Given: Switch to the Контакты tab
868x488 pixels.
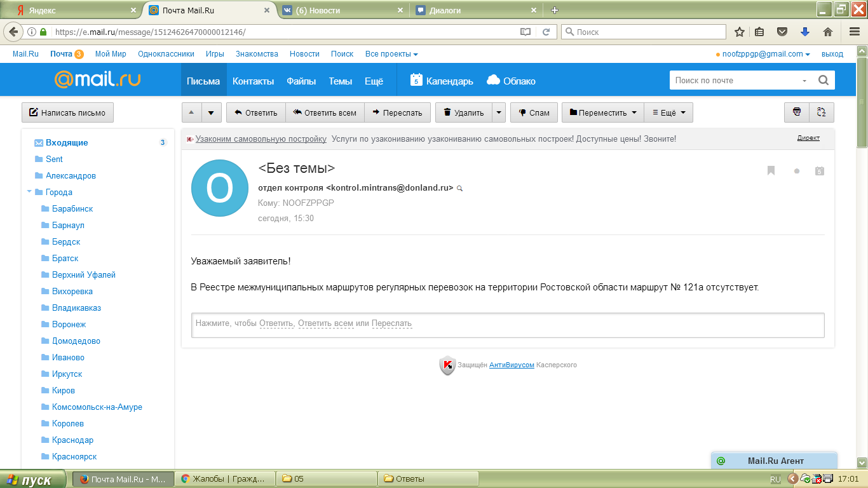Looking at the screenshot, I should coord(253,81).
